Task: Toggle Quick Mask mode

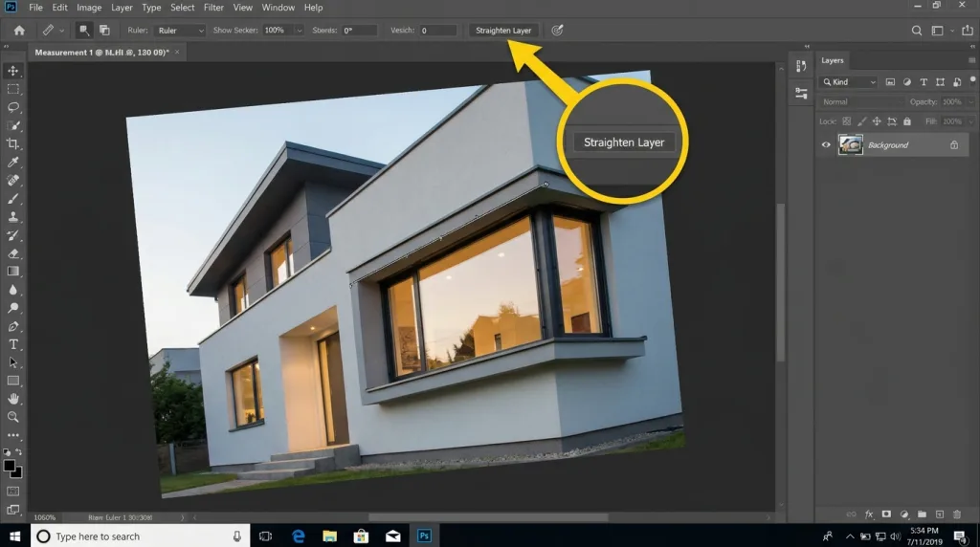Action: point(13,492)
